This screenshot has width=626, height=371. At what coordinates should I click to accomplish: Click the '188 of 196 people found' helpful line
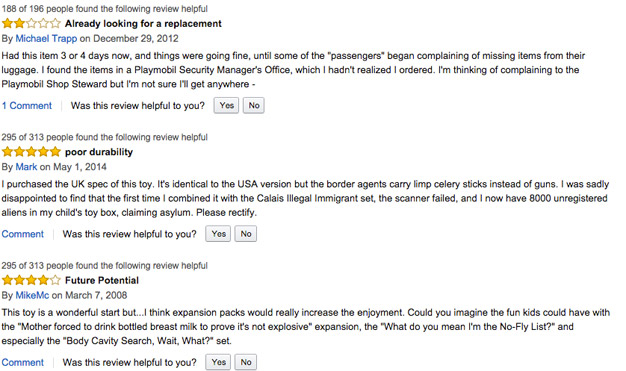[x=105, y=9]
